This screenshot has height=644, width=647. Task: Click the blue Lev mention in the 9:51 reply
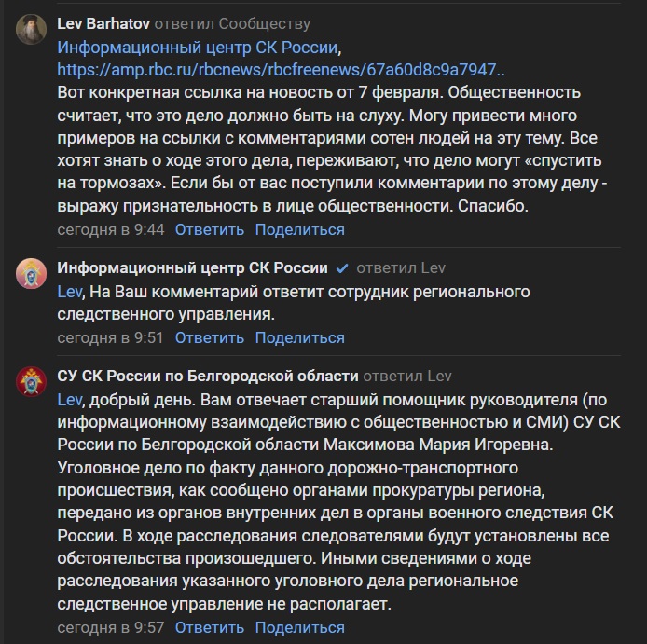(x=69, y=292)
